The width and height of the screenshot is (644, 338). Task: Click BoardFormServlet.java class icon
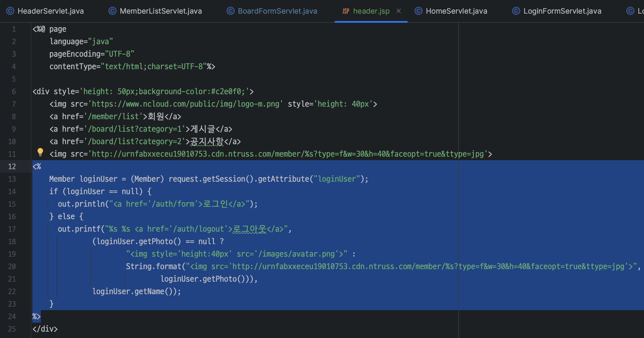[x=231, y=11]
